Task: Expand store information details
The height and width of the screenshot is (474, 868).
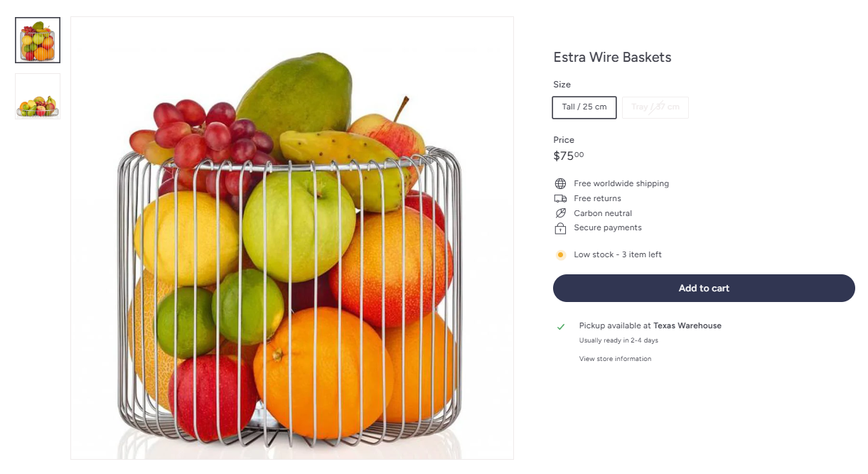Action: click(x=615, y=359)
